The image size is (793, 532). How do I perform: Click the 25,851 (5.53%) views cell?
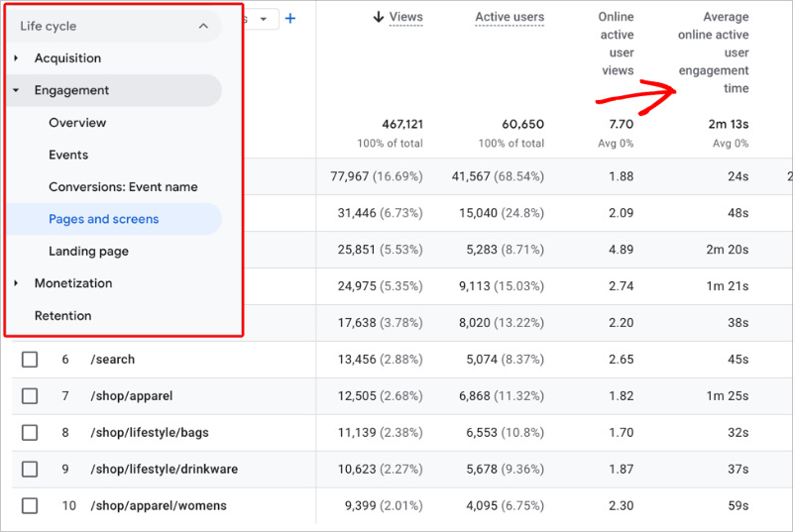coord(381,250)
